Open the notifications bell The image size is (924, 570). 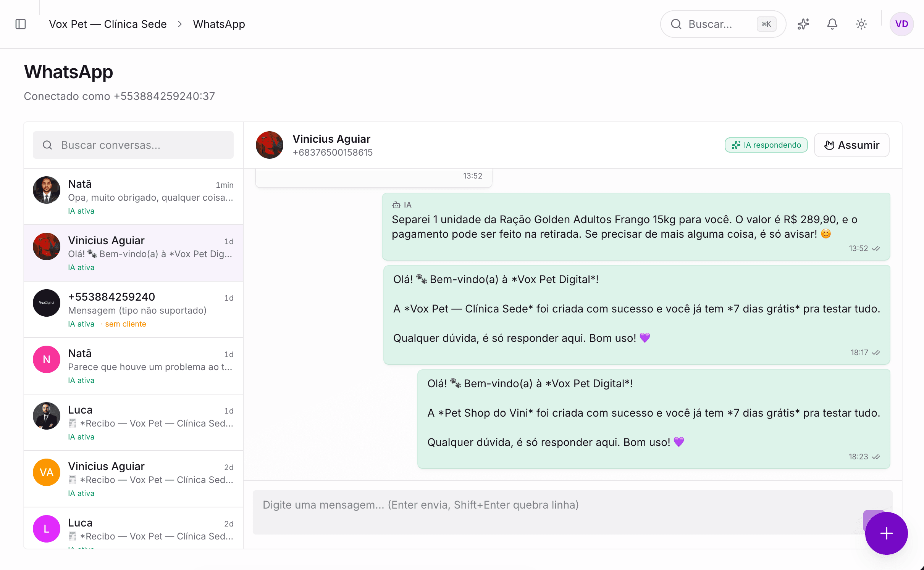click(832, 24)
